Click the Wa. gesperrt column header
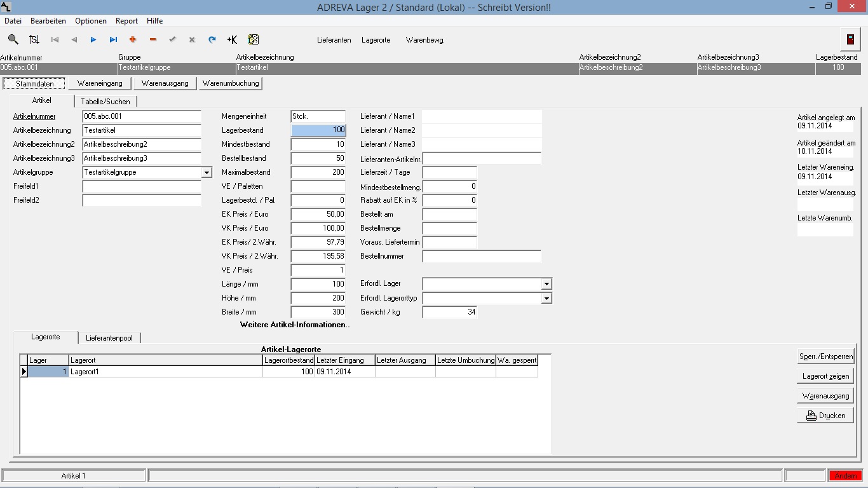The width and height of the screenshot is (868, 488). coord(517,360)
